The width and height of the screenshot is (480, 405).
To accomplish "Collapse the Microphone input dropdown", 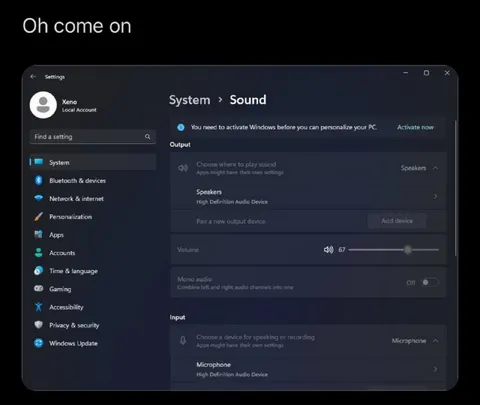I will click(x=435, y=341).
